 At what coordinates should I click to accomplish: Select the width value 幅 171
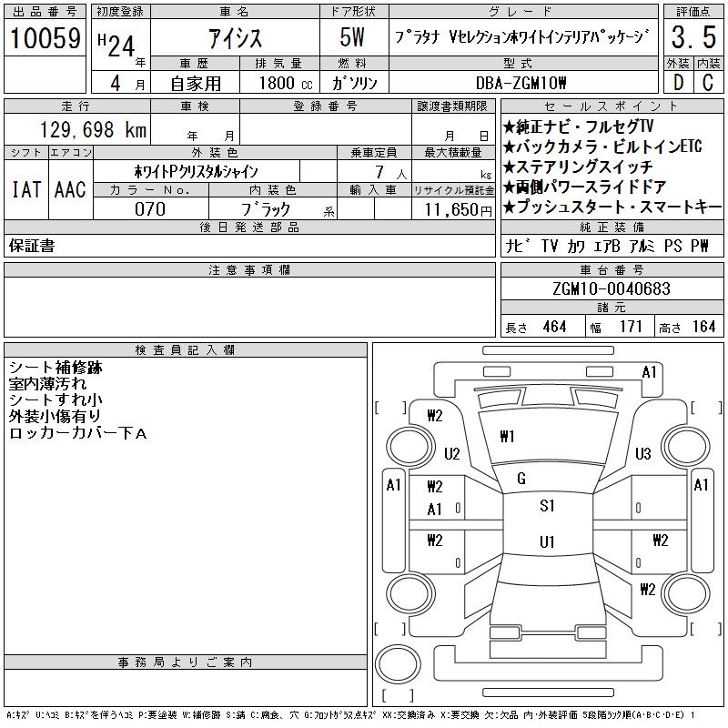616,327
